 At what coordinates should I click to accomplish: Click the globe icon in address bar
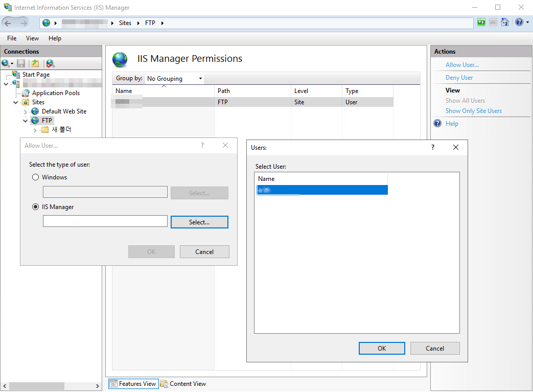(46, 23)
